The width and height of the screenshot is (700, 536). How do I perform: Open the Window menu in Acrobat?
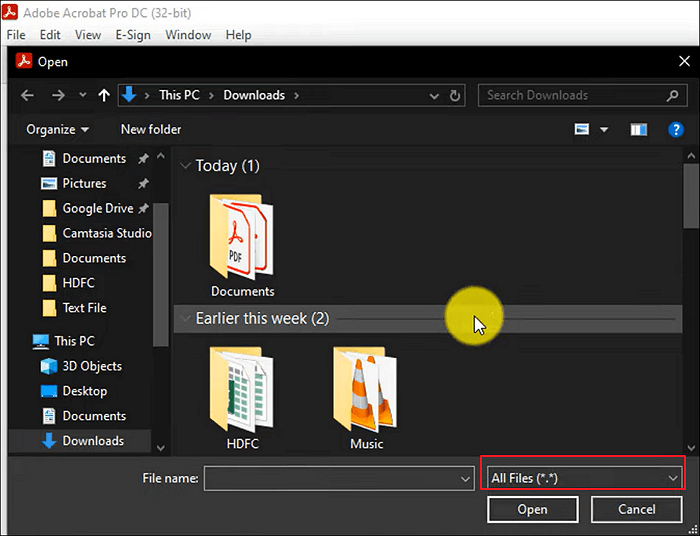(x=188, y=35)
